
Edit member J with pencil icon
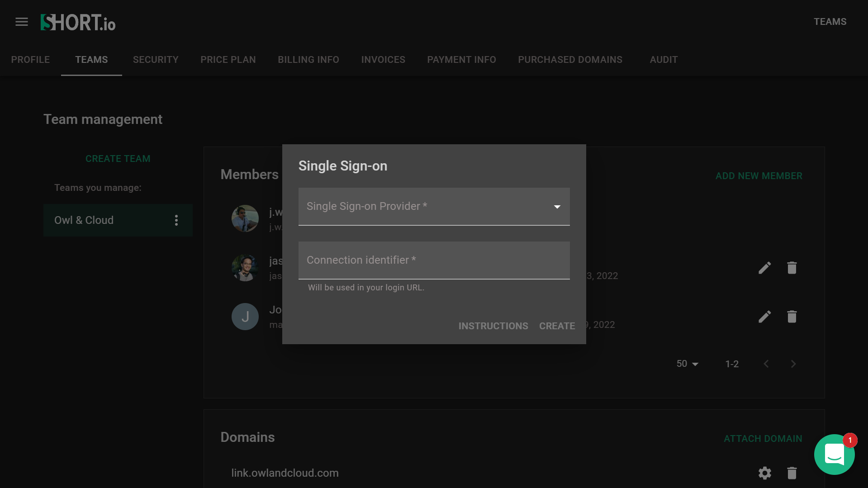click(764, 317)
